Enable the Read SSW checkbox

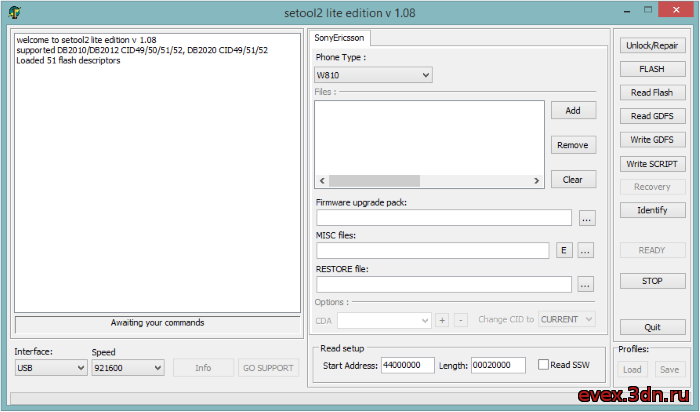point(543,365)
